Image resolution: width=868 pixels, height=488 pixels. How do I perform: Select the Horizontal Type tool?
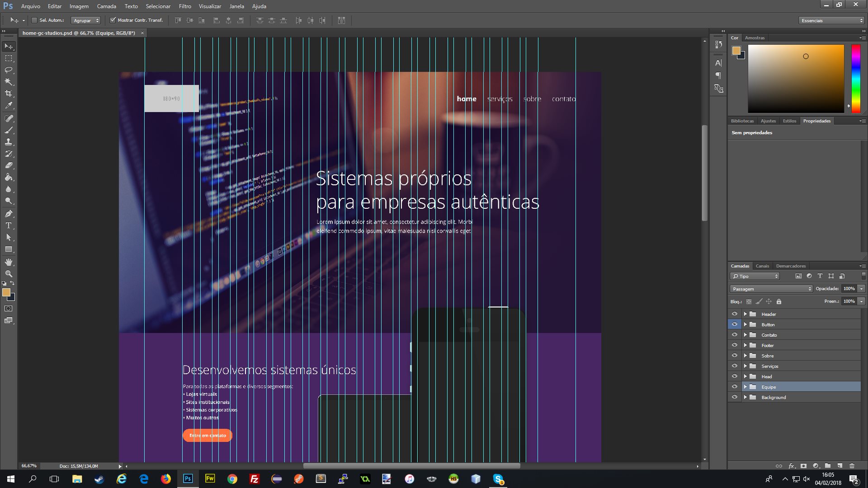(x=9, y=225)
